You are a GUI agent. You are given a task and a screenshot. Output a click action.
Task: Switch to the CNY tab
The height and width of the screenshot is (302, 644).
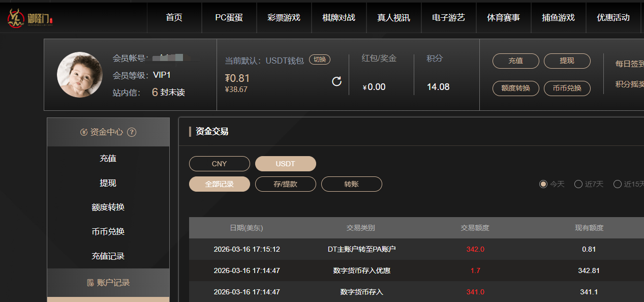(x=219, y=163)
